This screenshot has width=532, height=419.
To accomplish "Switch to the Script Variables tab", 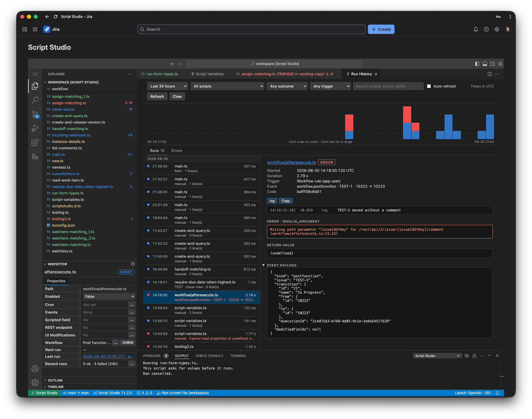I will click(x=209, y=74).
